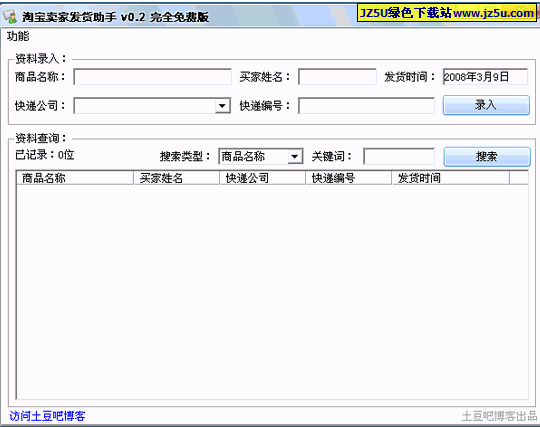Click the 土豆吧博客出品 text
Screen dimensions: 540x427
click(499, 416)
